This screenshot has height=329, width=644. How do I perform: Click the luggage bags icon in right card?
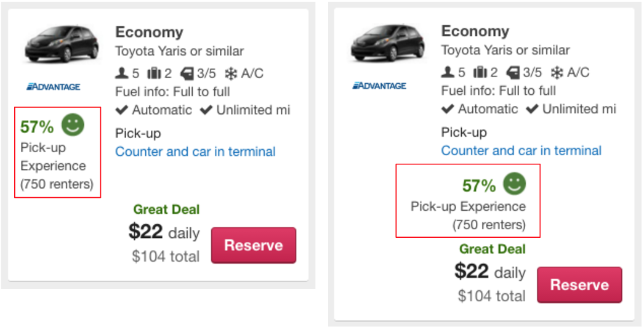point(480,73)
